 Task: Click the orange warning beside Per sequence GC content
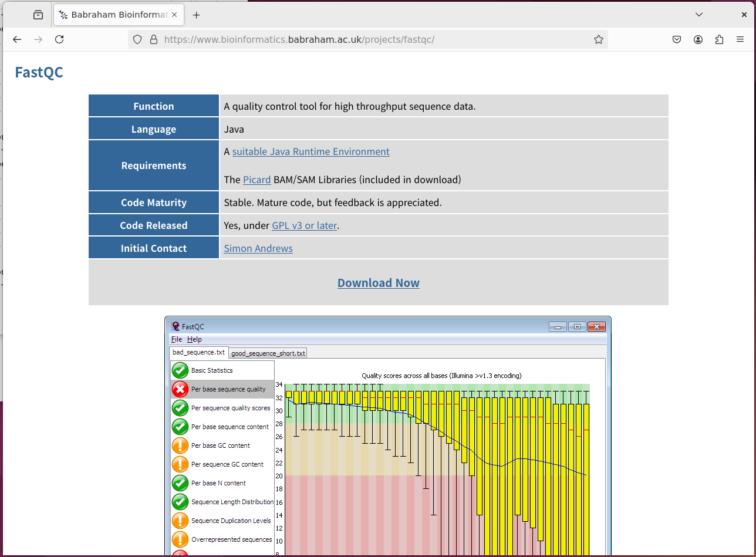point(180,464)
